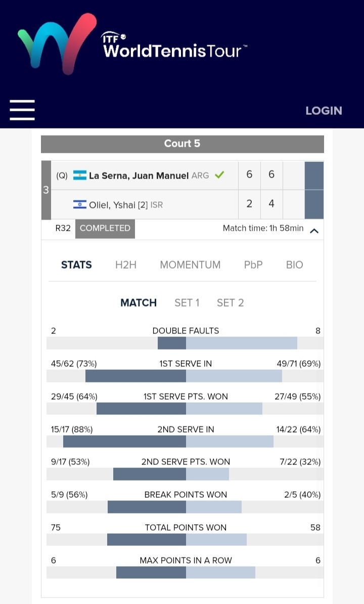The image size is (364, 604).
Task: Click the COMPLETED status badge
Action: click(105, 228)
